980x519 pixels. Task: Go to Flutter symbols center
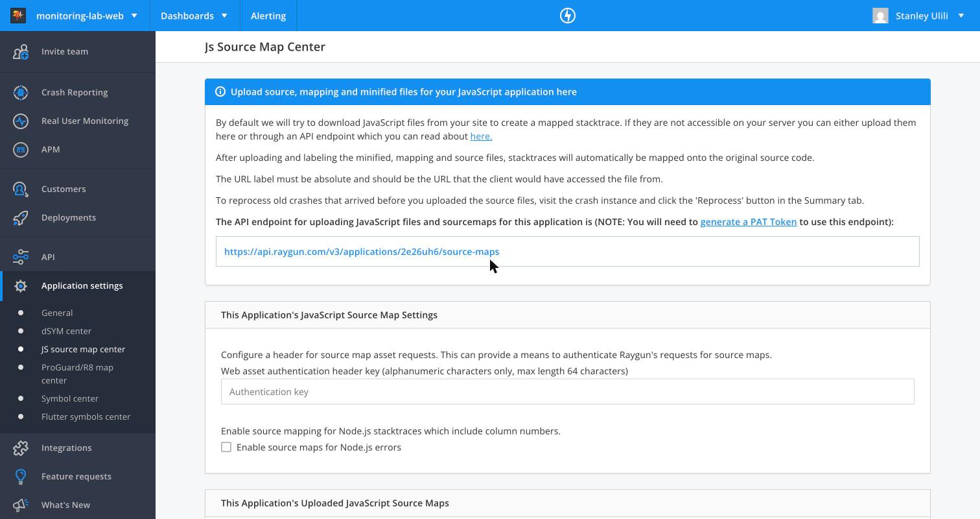[x=86, y=416]
